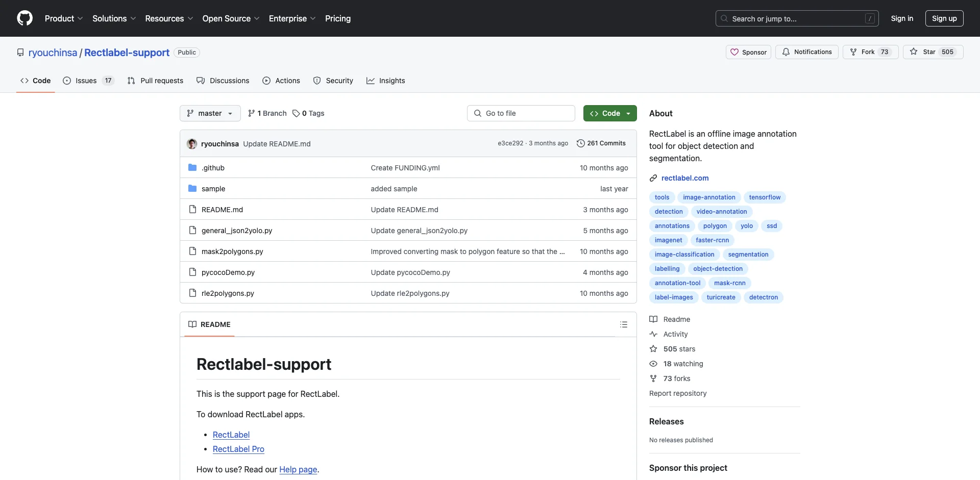Viewport: 980px width, 480px height.
Task: Expand the Solutions menu
Action: pyautogui.click(x=114, y=18)
